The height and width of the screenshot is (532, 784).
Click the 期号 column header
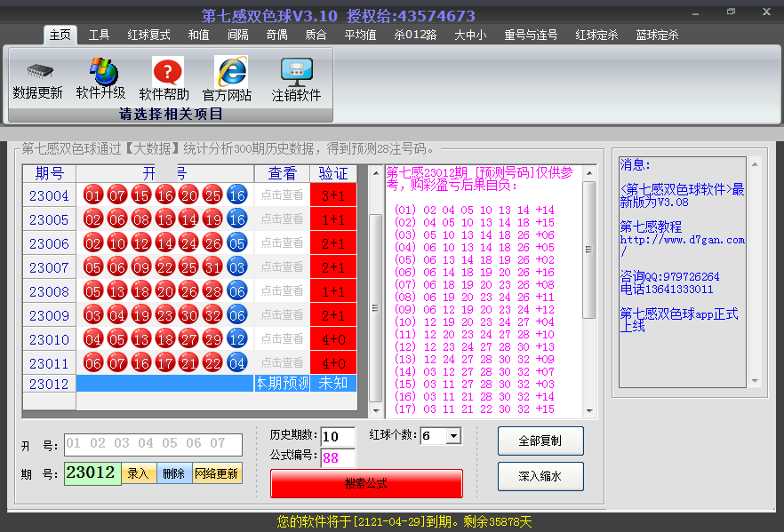pos(49,173)
